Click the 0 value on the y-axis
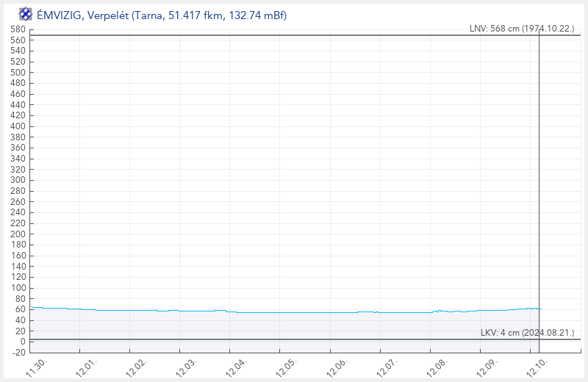 [22, 342]
